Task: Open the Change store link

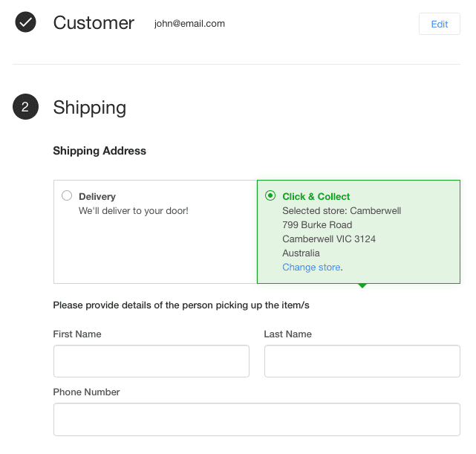Action: point(311,267)
